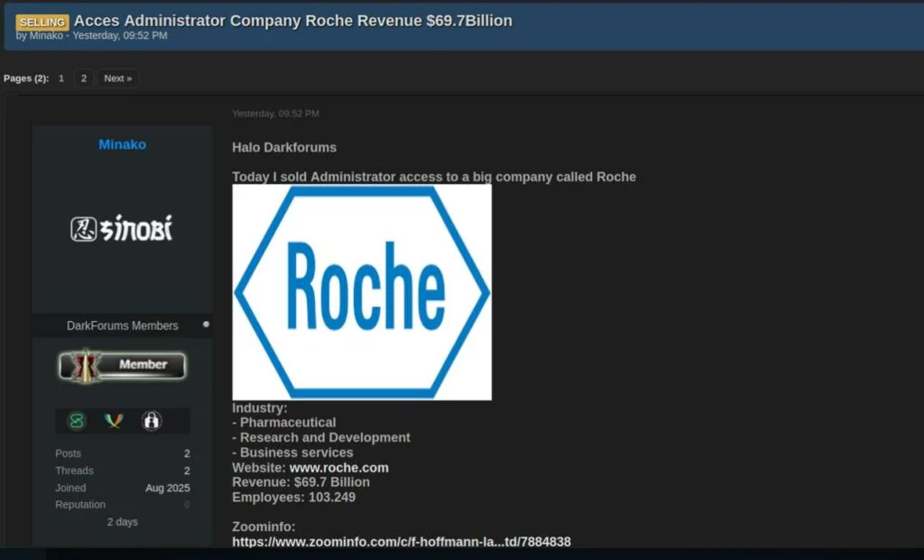924x560 pixels.
Task: Click the Next » pagination button
Action: coord(118,78)
